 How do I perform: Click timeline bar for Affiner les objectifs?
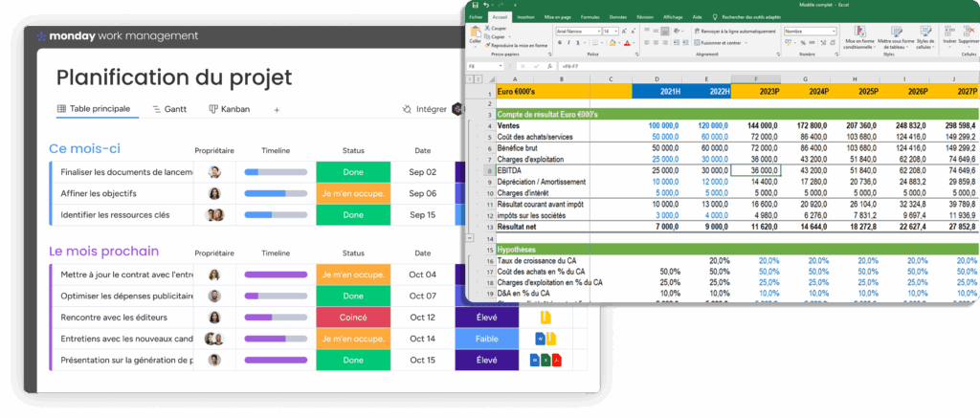[x=276, y=193]
